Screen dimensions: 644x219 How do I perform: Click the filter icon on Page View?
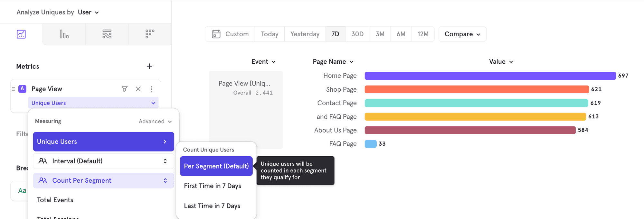click(x=125, y=89)
